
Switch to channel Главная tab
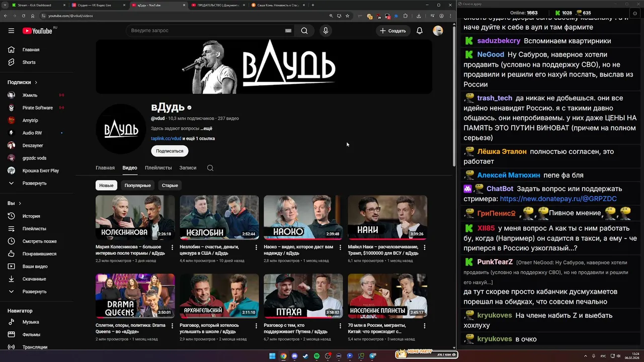click(x=105, y=168)
